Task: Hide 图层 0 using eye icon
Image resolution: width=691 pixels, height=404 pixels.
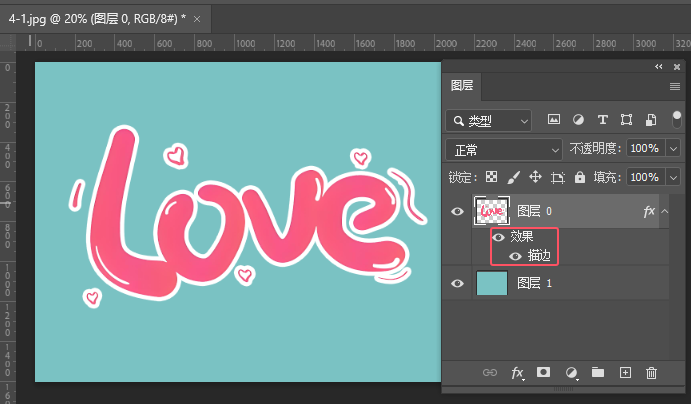Action: point(457,211)
